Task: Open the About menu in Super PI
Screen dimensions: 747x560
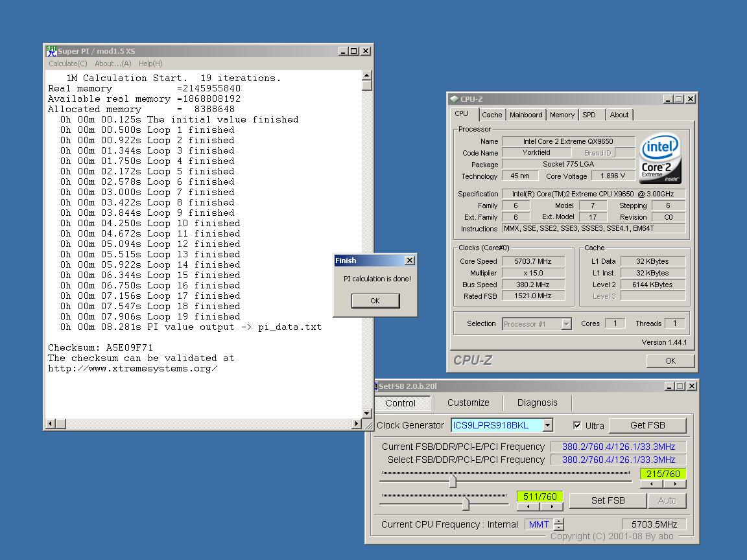Action: coord(113,64)
